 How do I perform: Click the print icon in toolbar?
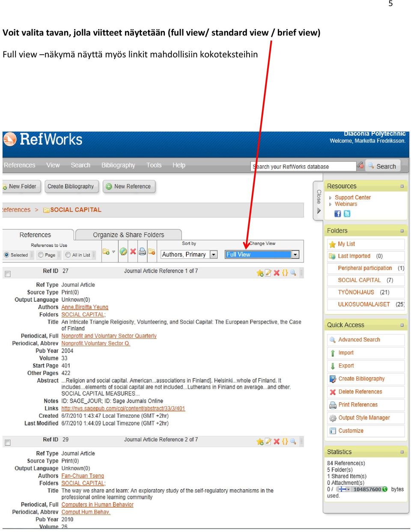(x=143, y=252)
